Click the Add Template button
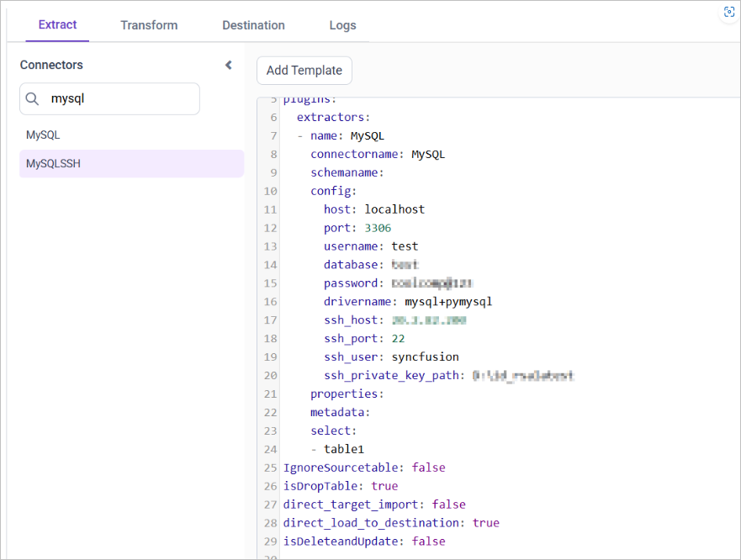 (x=304, y=71)
